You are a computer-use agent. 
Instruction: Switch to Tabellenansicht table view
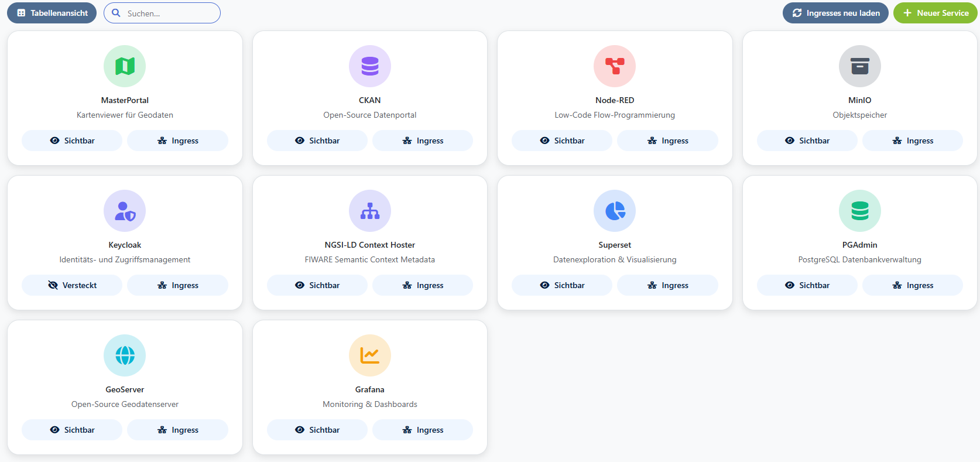point(52,13)
